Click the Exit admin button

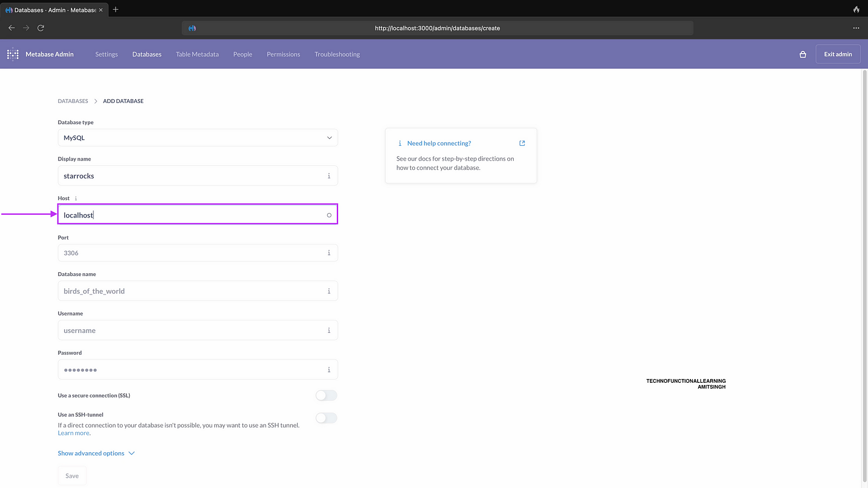coord(838,54)
